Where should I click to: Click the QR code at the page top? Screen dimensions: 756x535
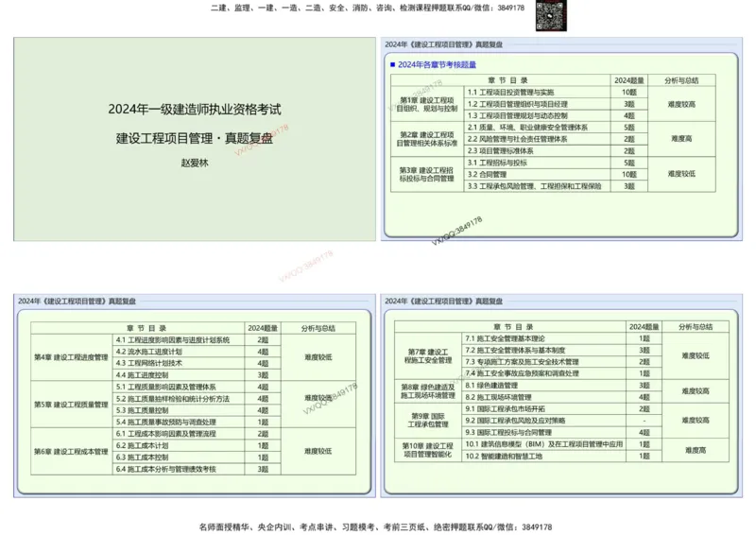(551, 15)
